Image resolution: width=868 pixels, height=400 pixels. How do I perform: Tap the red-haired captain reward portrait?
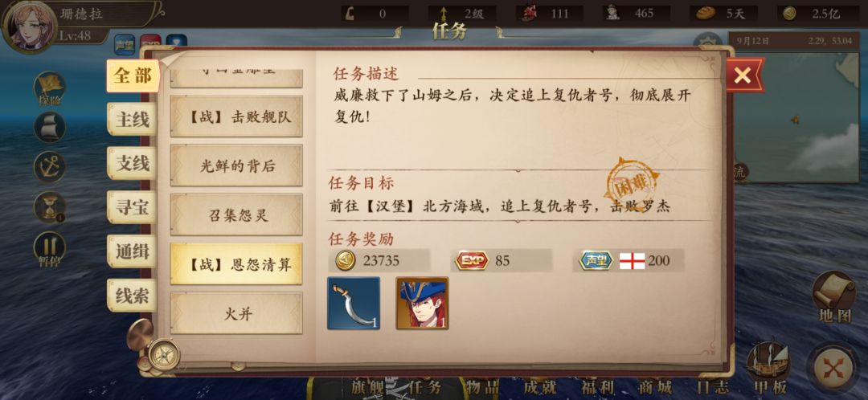click(423, 303)
